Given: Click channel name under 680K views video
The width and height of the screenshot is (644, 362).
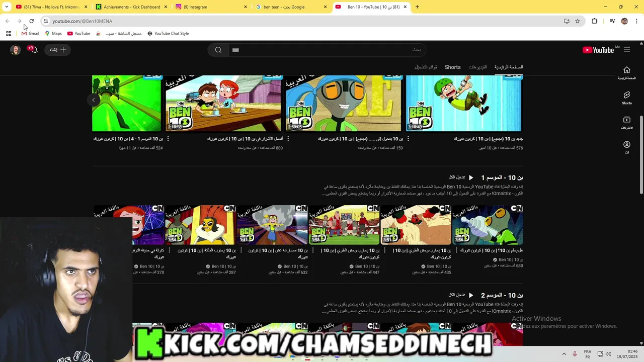Looking at the screenshot, I should (x=511, y=259).
